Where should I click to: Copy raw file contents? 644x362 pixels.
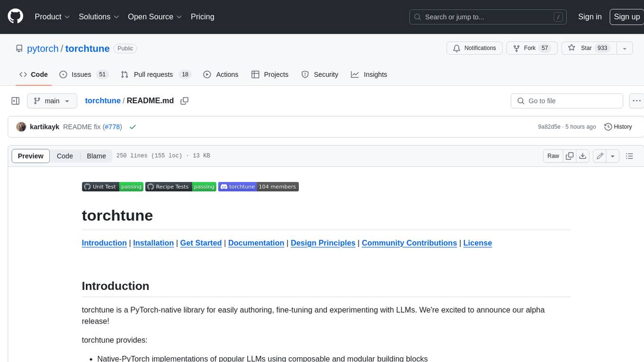(x=570, y=156)
